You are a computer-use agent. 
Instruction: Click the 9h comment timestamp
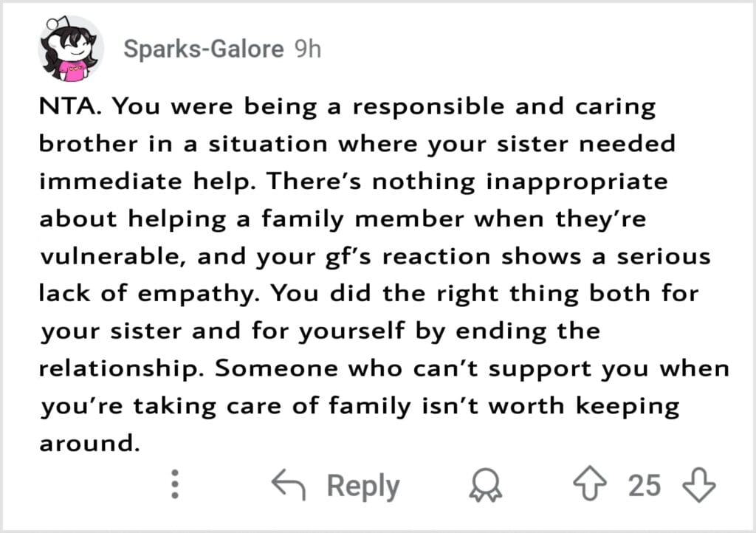308,49
